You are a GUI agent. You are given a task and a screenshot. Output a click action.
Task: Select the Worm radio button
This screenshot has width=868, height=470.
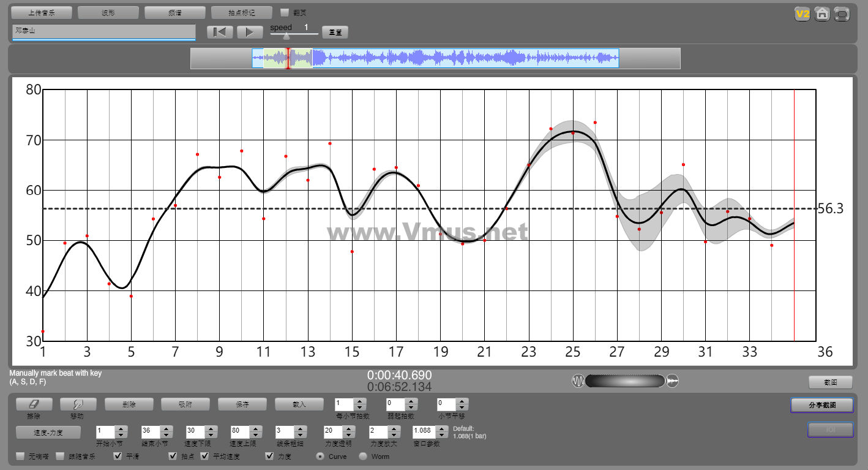click(x=363, y=456)
